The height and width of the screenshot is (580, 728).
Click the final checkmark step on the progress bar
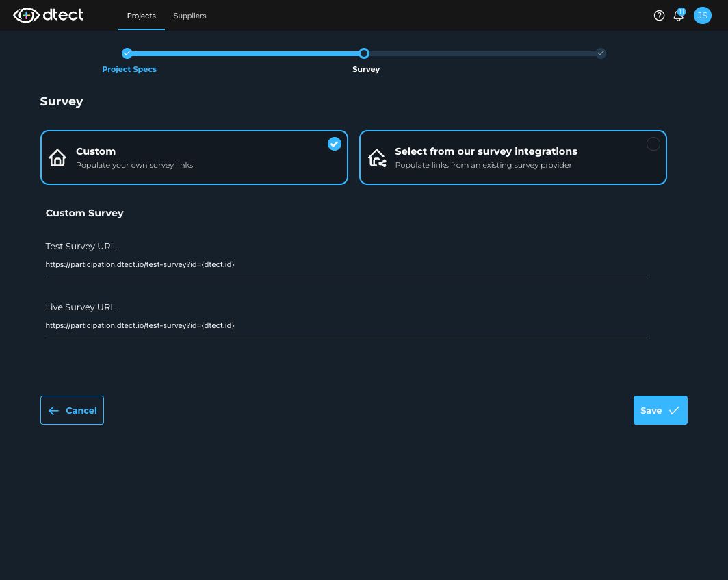tap(601, 53)
